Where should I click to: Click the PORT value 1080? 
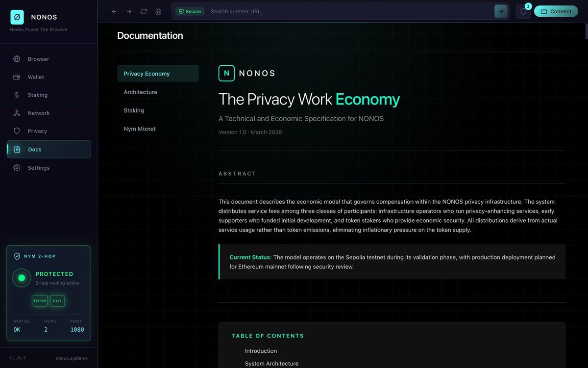coord(77,330)
